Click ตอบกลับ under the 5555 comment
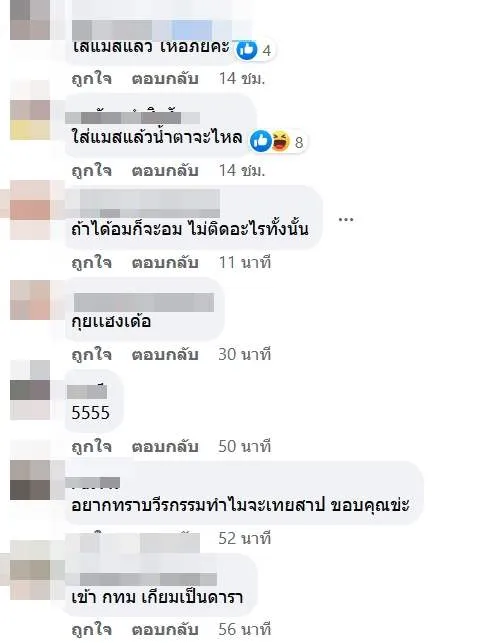Screen dimensions: 479x643 (165, 446)
